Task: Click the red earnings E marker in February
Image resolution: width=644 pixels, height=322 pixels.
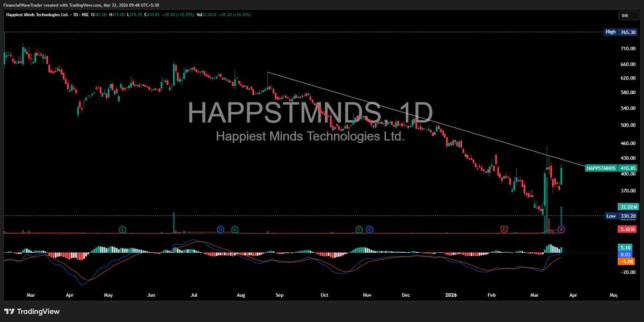Action: 504,229
